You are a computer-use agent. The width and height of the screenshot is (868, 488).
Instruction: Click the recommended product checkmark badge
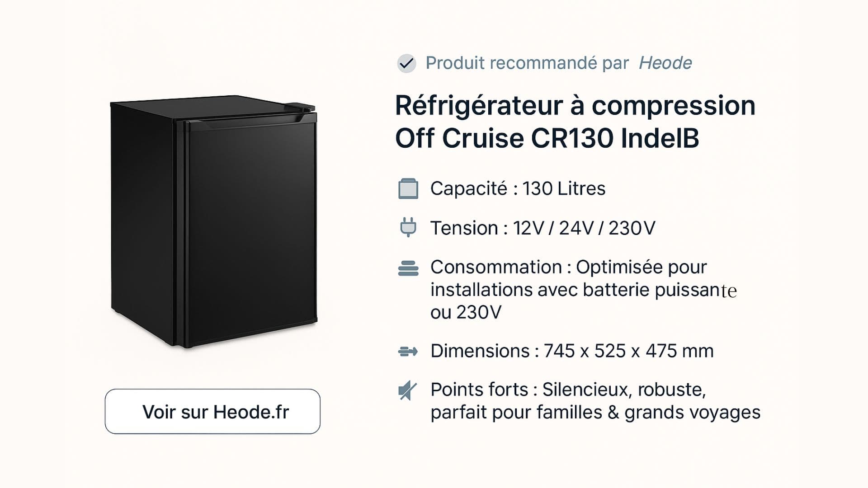(x=406, y=63)
